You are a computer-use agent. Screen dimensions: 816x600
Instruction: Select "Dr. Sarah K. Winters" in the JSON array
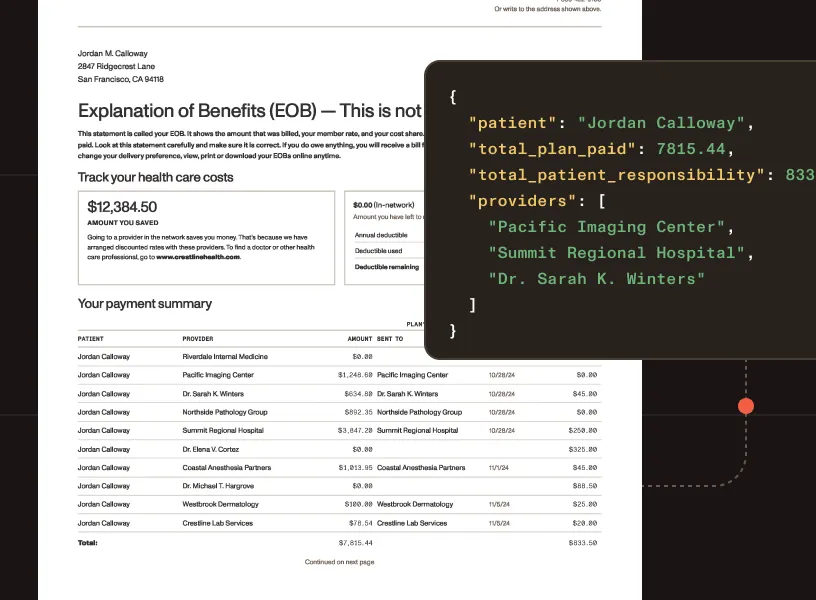point(596,279)
